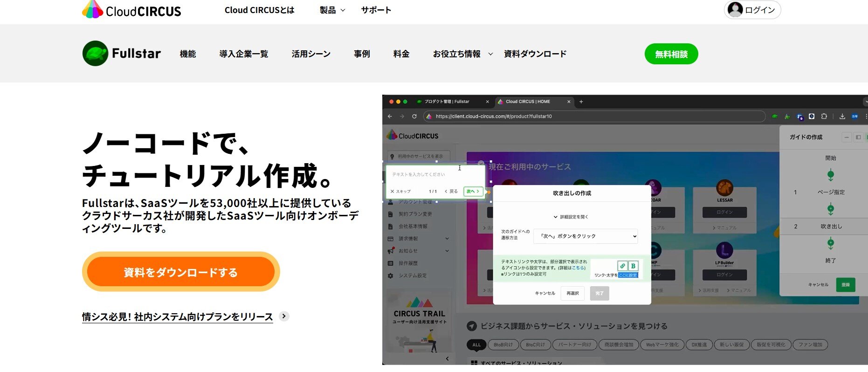Viewport: 868px width, 372px height.
Task: Click the demo browser address bar
Action: tap(594, 117)
